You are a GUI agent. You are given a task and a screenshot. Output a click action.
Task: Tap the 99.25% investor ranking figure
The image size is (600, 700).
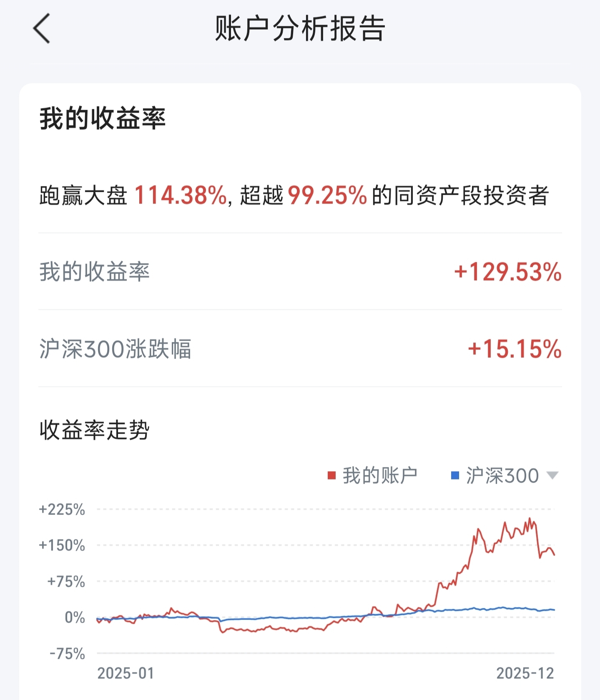tap(327, 195)
